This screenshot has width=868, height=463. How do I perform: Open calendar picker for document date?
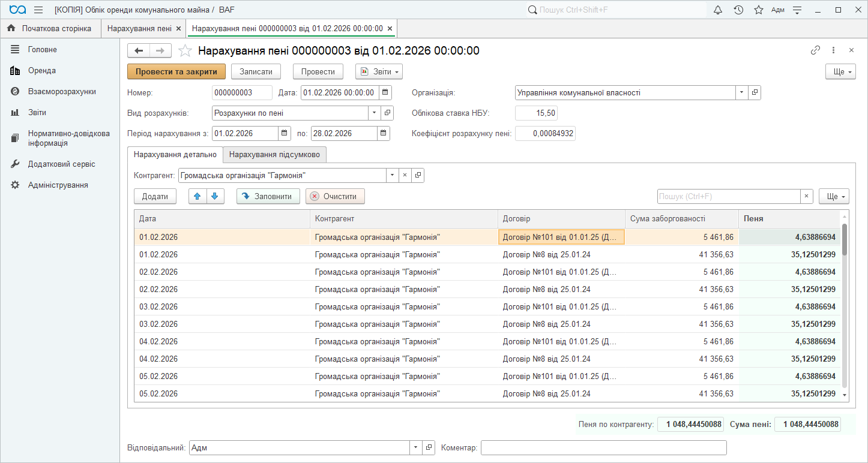[385, 93]
